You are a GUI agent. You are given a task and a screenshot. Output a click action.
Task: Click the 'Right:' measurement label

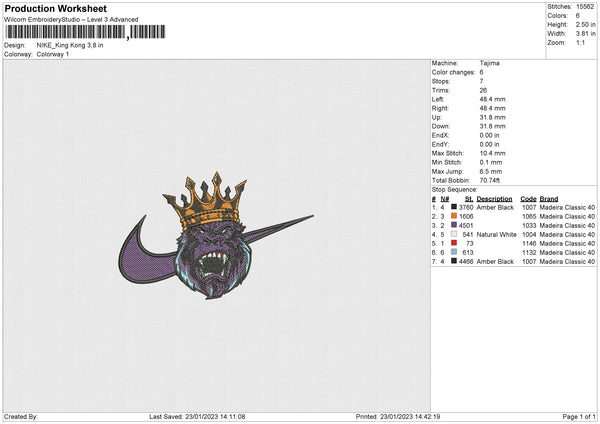pos(440,108)
